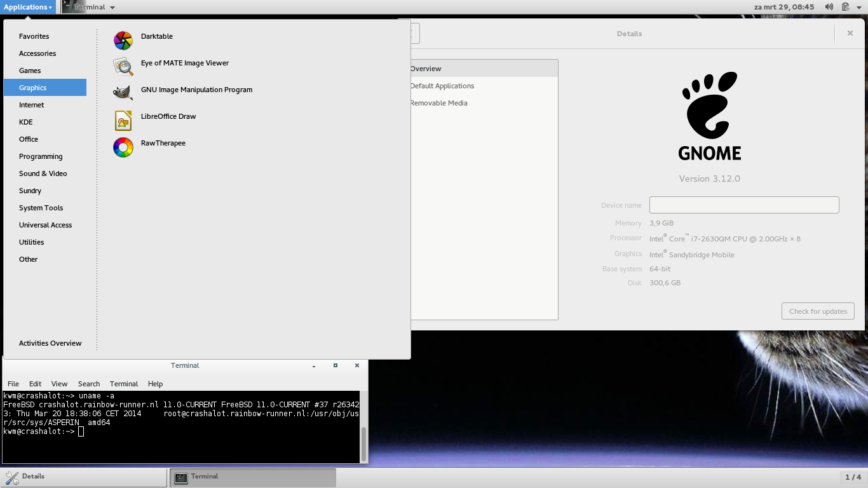Select the Internet category
The height and width of the screenshot is (488, 868).
pos(32,105)
